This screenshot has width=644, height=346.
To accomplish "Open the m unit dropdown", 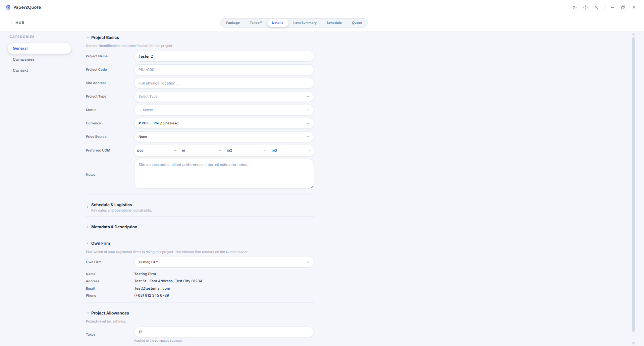I will pos(202,151).
